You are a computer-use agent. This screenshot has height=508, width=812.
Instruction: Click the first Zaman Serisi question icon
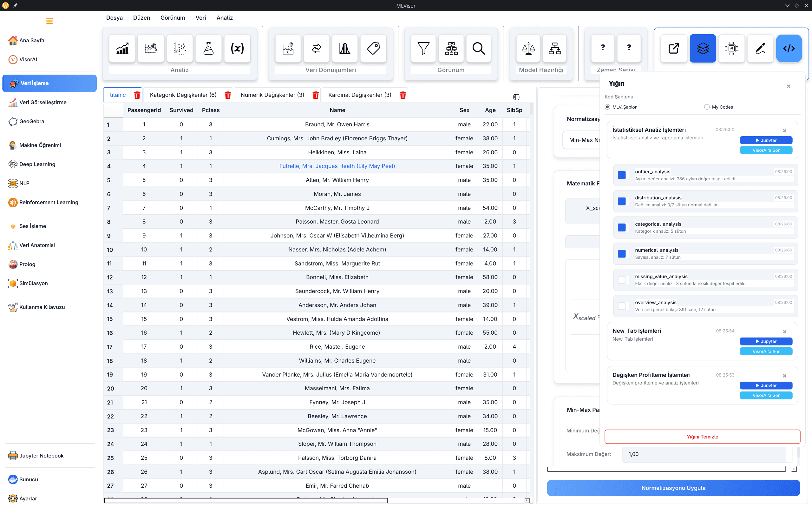603,48
